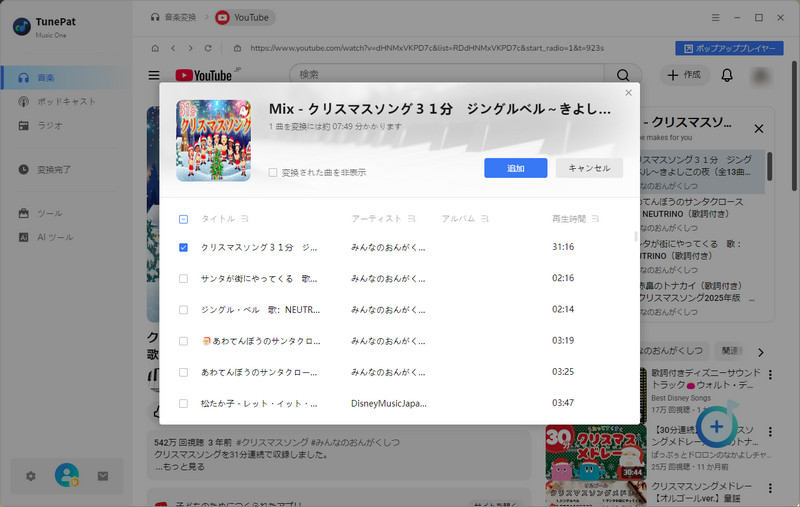
Task: Click the 音楽変換 breadcrumb
Action: (x=173, y=17)
